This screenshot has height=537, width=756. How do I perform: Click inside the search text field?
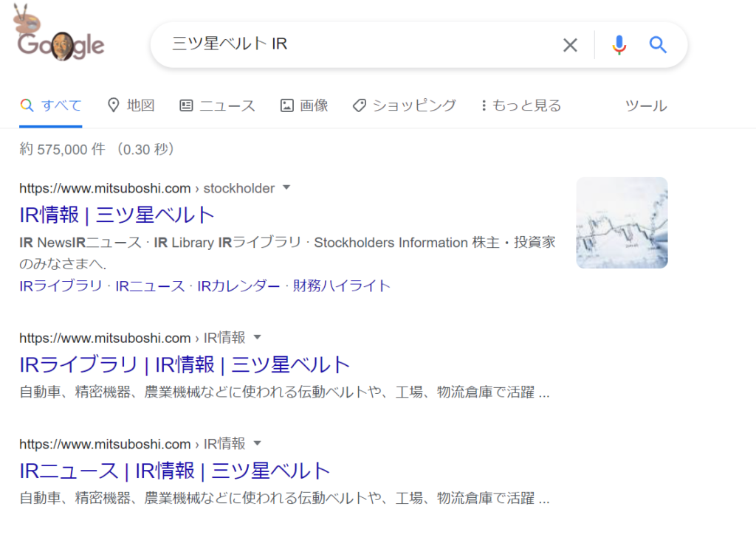pos(354,44)
